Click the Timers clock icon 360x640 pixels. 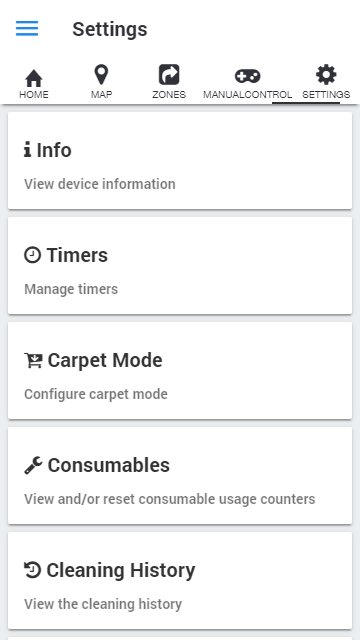coord(33,255)
